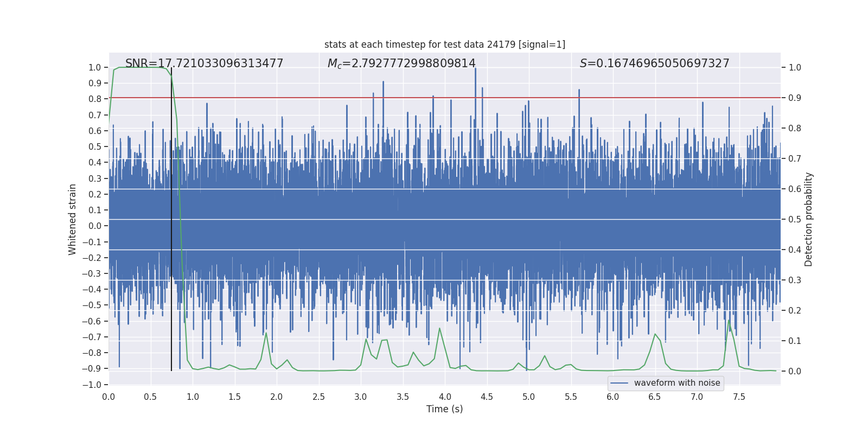Click the 'Time (s)' x-axis label
Viewport: 868px width, 434px height.
click(x=444, y=409)
